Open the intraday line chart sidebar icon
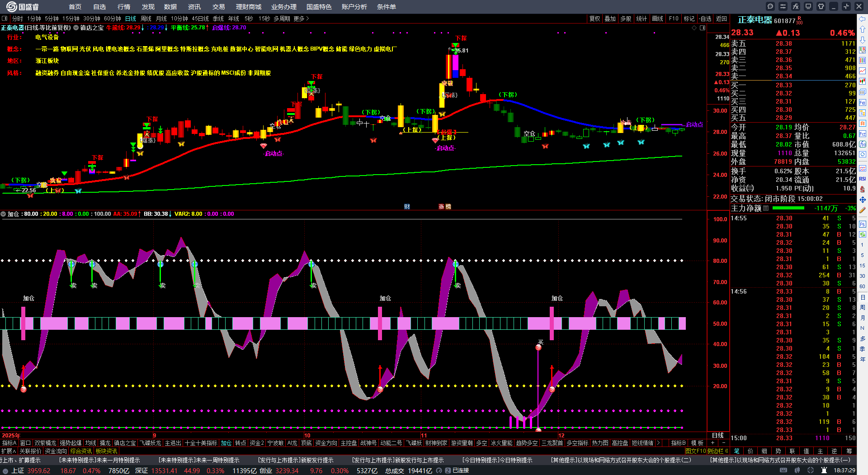The height and width of the screenshot is (475, 868). (863, 71)
